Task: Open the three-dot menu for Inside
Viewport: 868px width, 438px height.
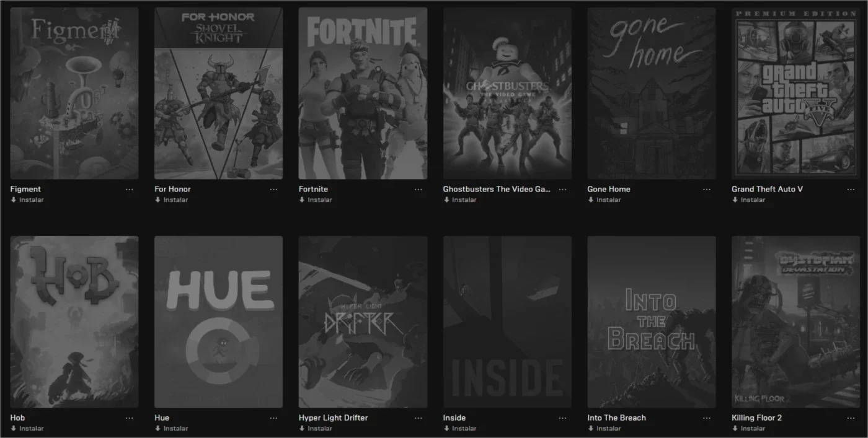Action: [x=562, y=418]
